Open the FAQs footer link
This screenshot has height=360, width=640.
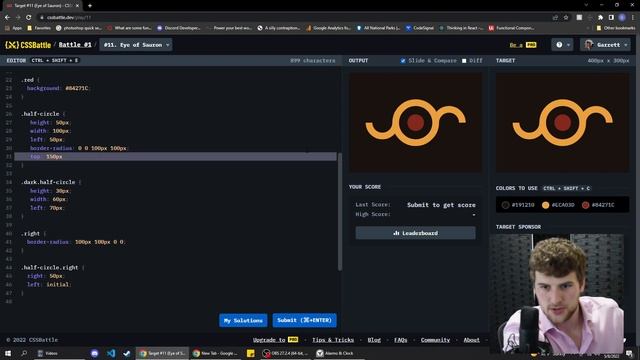pos(400,340)
